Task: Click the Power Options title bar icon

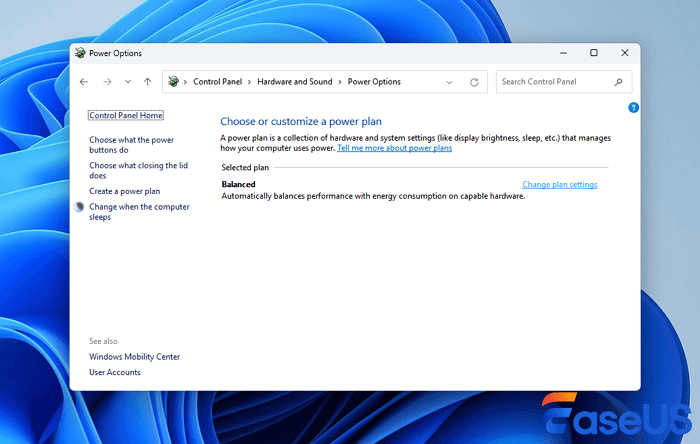Action: coord(80,53)
